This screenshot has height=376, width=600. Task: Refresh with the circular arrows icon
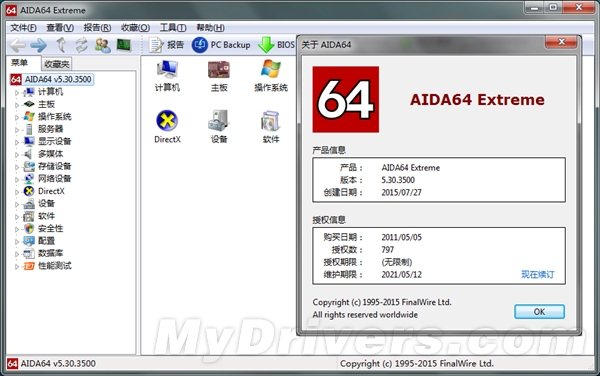[82, 45]
